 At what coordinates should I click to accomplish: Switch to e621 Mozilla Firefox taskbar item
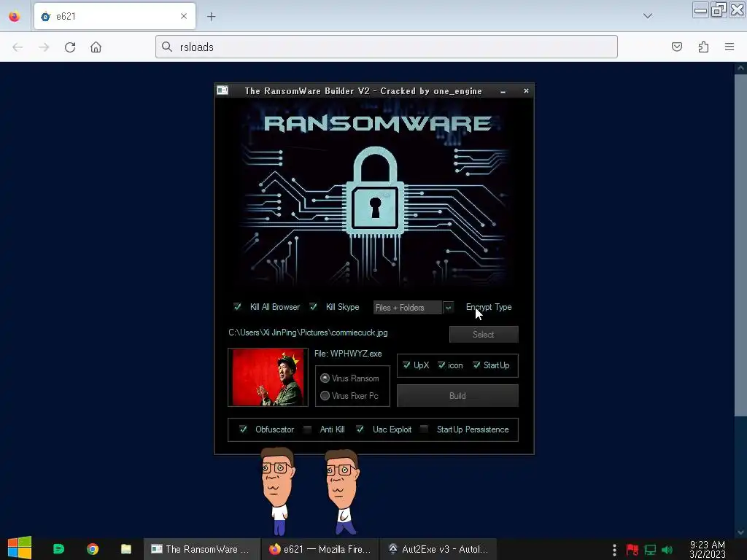pos(320,549)
